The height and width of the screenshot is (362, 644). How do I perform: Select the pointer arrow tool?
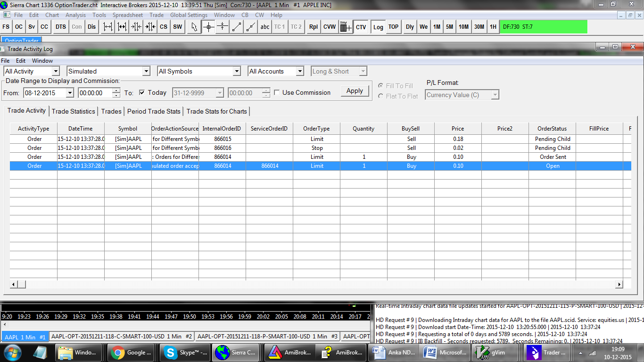click(194, 27)
